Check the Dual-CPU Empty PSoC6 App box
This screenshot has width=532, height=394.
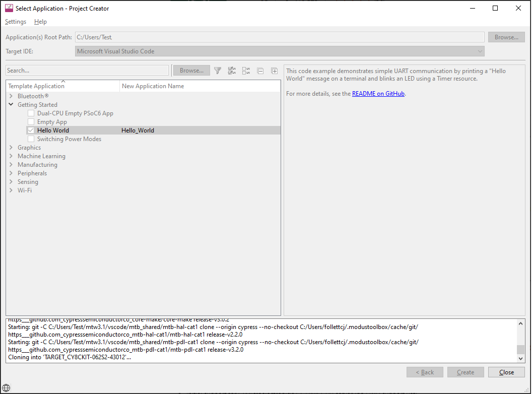[x=31, y=113]
